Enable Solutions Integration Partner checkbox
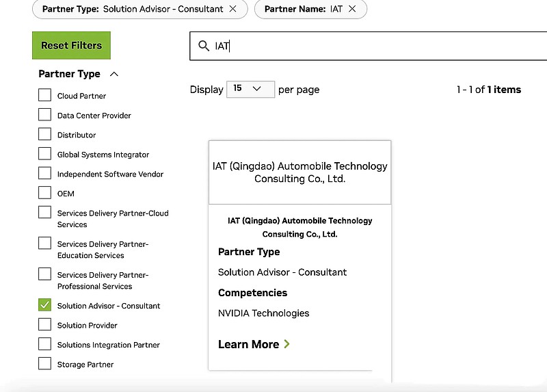Viewport: 547px width, 392px height. pos(44,344)
